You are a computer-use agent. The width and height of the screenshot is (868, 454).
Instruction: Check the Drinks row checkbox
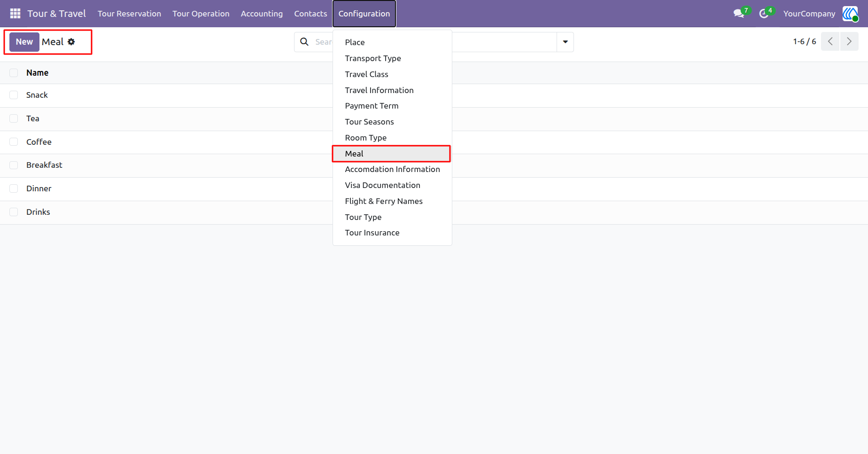click(14, 212)
